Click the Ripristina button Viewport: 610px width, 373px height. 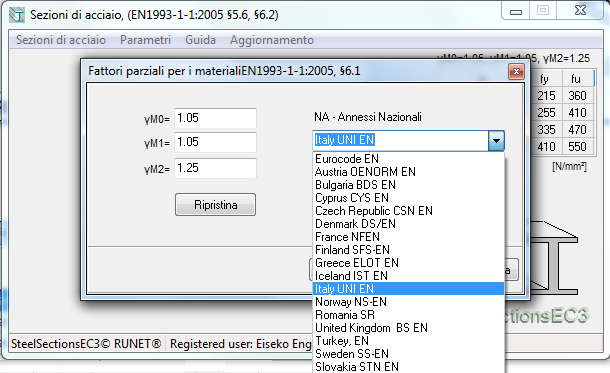pyautogui.click(x=215, y=205)
